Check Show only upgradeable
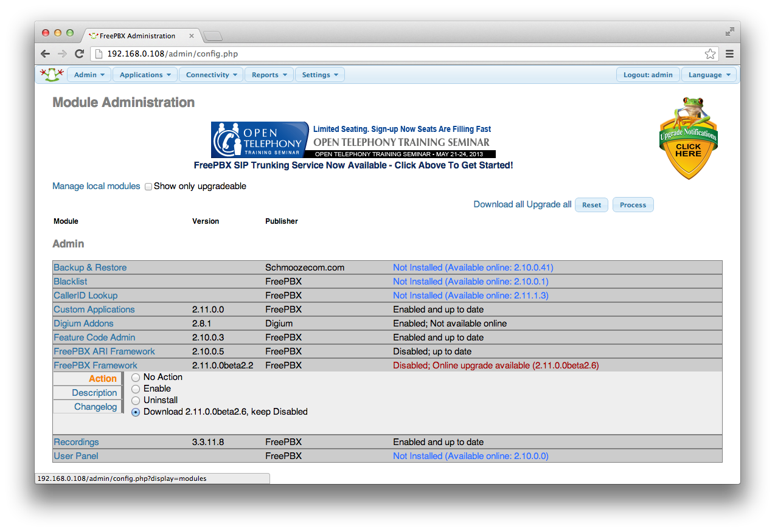This screenshot has width=775, height=532. (x=148, y=187)
